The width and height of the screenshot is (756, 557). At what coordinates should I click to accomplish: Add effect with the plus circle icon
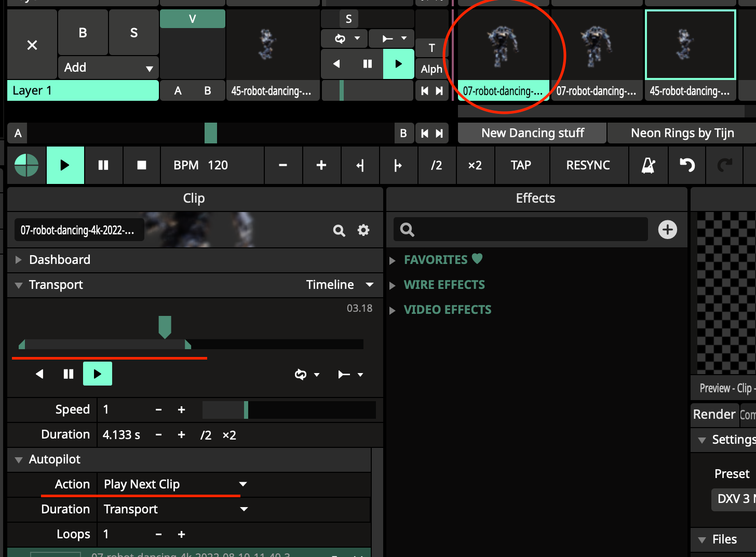pos(667,230)
